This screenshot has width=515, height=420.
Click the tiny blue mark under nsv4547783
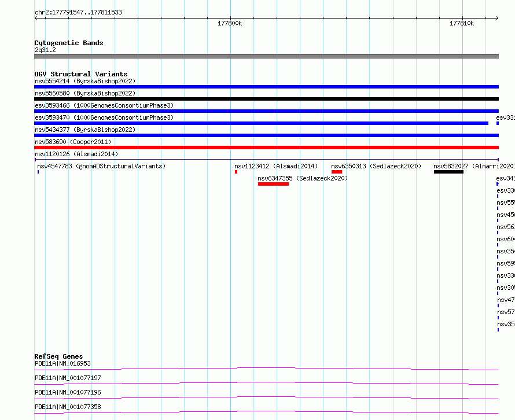coord(38,172)
